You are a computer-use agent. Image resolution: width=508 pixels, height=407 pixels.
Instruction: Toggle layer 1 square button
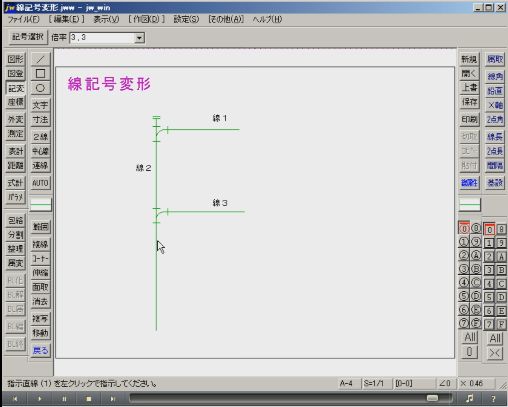click(489, 243)
